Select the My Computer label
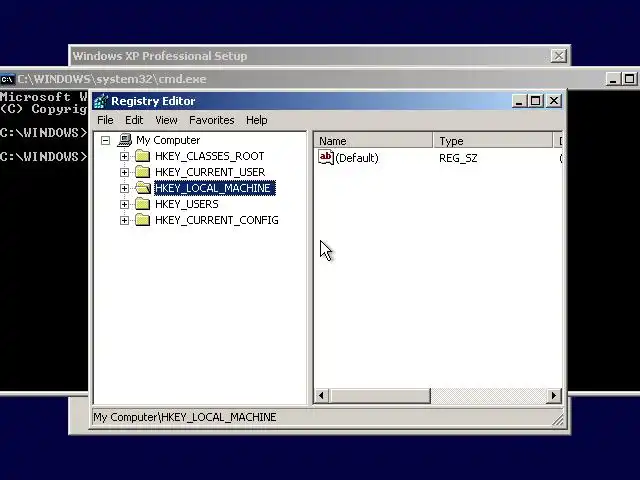This screenshot has height=480, width=640. (x=168, y=140)
